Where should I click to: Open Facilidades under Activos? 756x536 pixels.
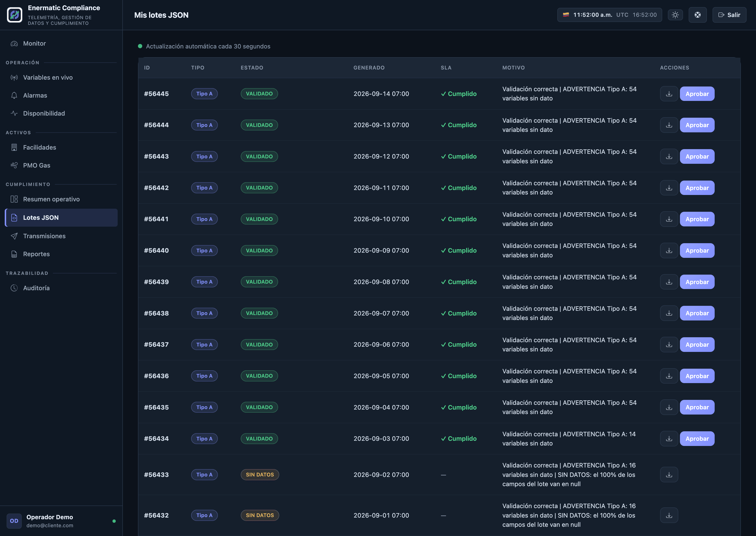(61, 147)
